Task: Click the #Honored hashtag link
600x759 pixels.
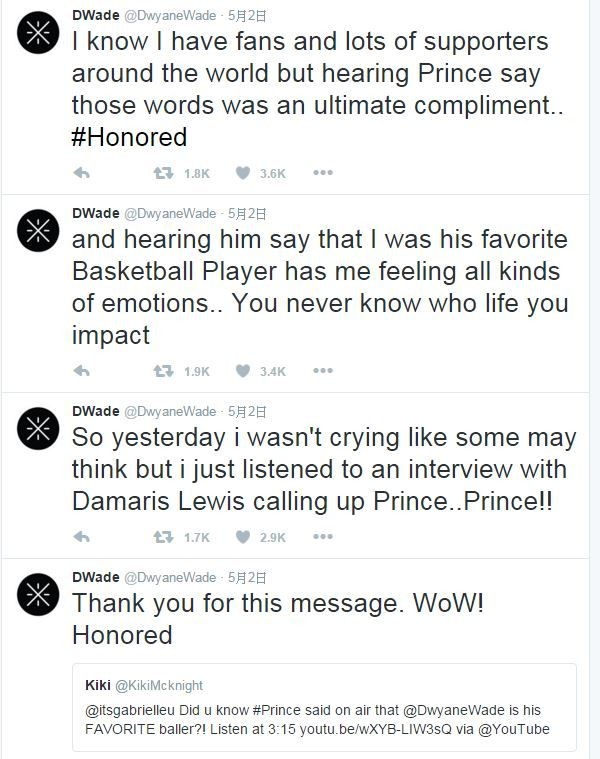Action: 129,137
